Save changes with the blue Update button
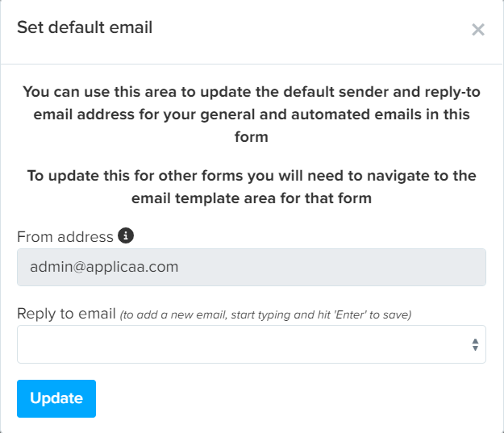The height and width of the screenshot is (433, 504). pyautogui.click(x=56, y=398)
